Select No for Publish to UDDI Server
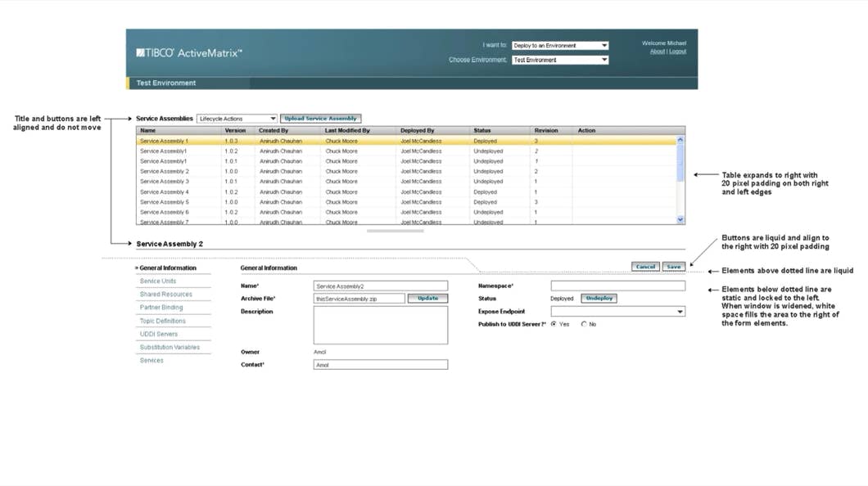Screen dimensions: 868x486 [x=584, y=324]
